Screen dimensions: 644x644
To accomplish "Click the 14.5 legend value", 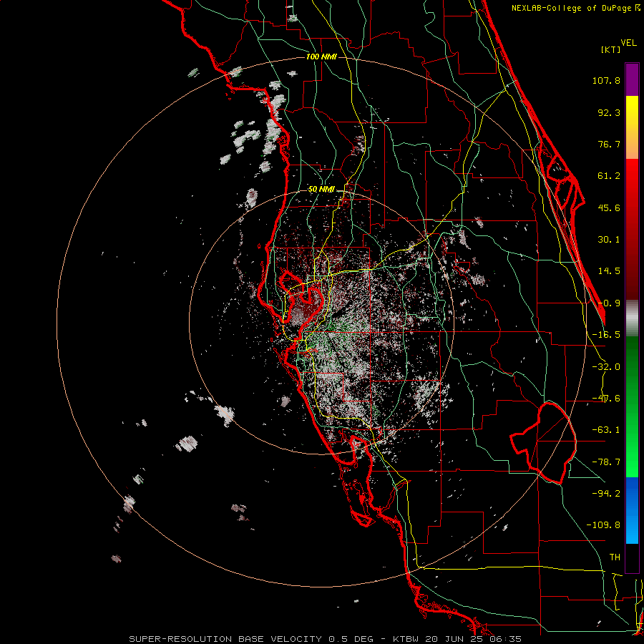I will pos(609,271).
